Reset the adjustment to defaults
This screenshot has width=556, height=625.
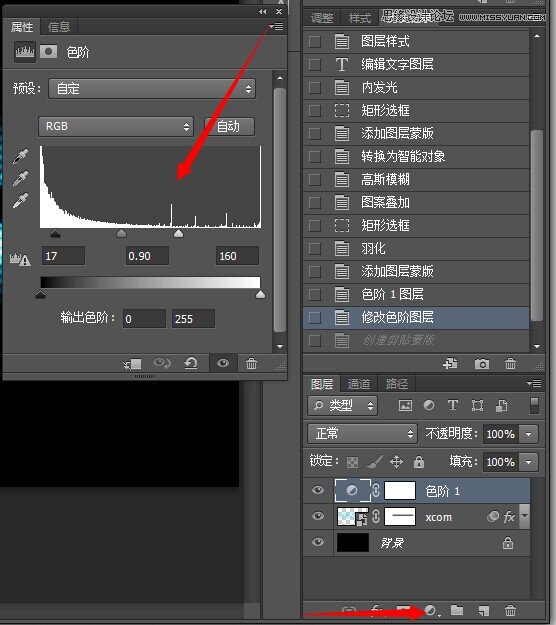point(191,363)
